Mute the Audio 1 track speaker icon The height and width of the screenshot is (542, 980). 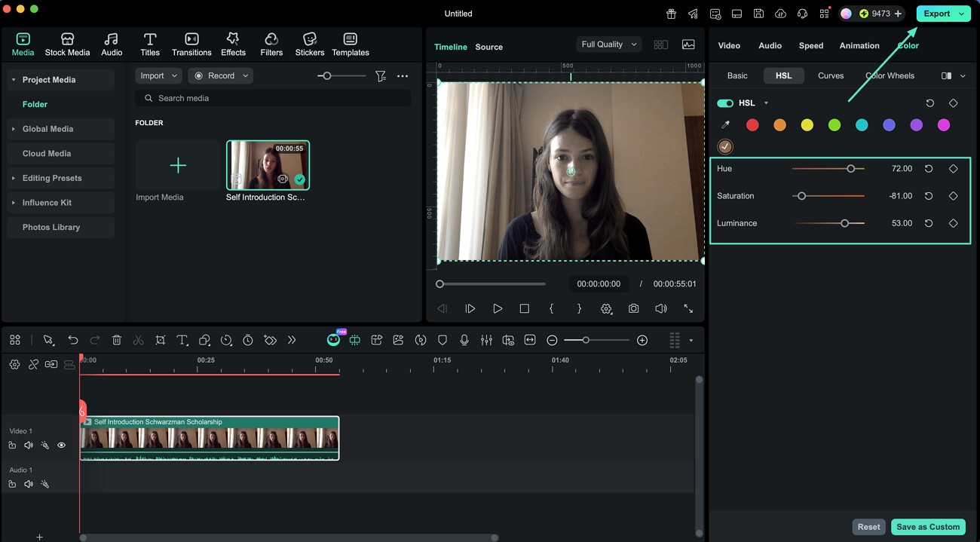(29, 484)
